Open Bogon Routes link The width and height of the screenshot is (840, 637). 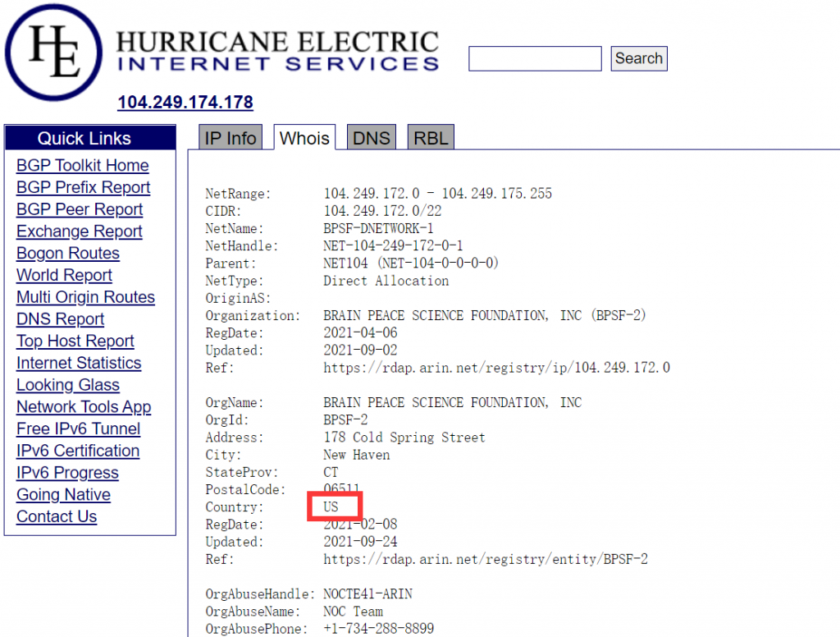click(x=68, y=253)
